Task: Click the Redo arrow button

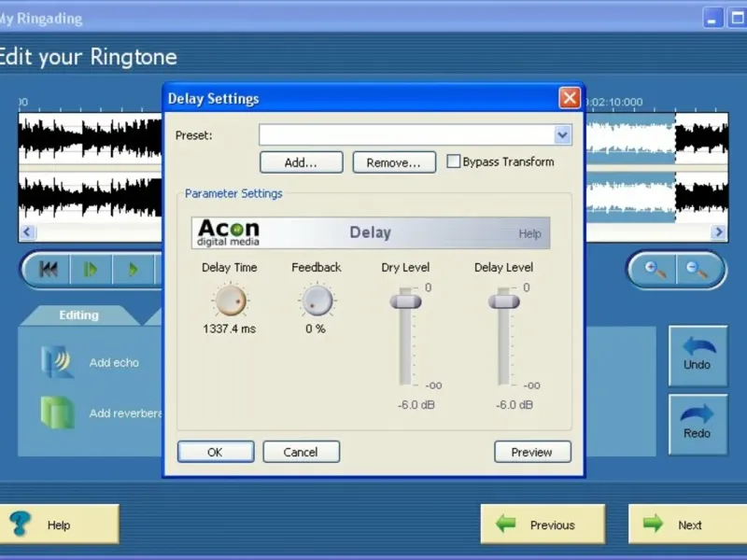Action: [x=698, y=425]
